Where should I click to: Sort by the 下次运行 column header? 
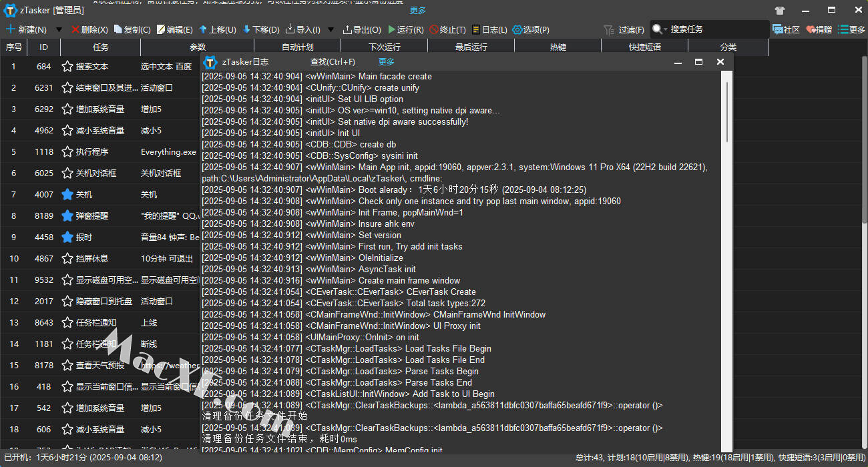[x=385, y=47]
